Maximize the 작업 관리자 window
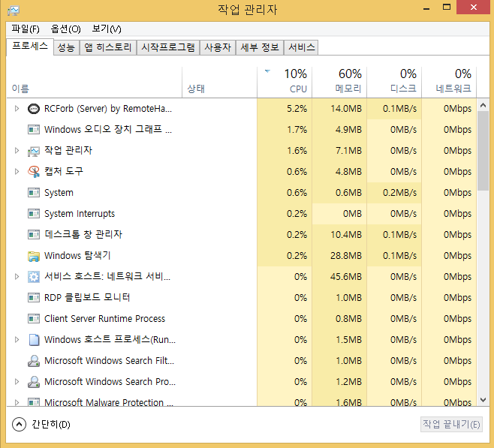This screenshot has height=448, width=494. pos(447,8)
